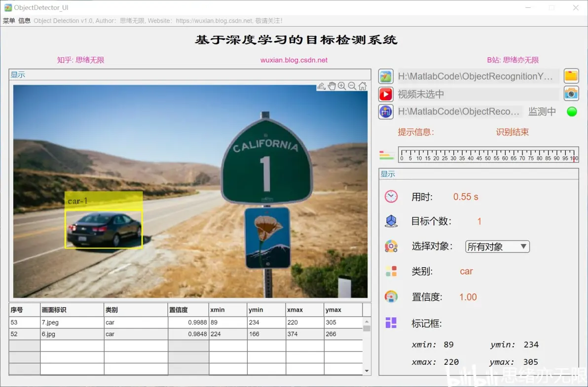Click the gauge icon beside 置信度
The width and height of the screenshot is (588, 387).
391,297
